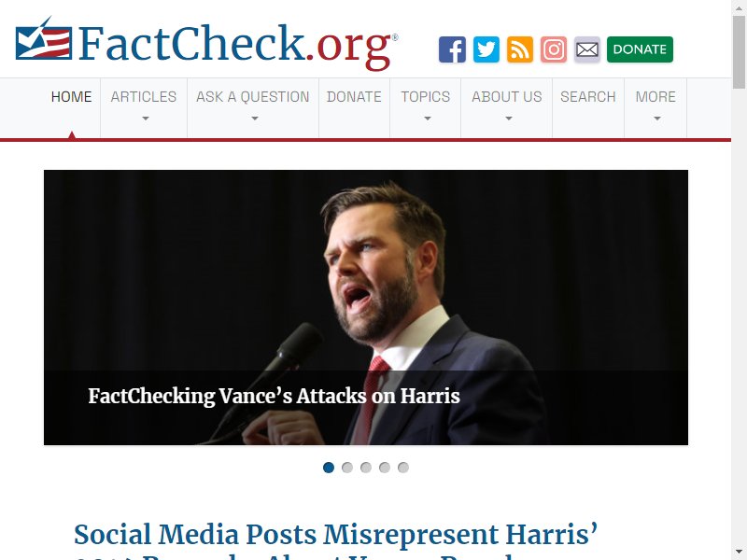The image size is (747, 560).
Task: Open the SEARCH menu item
Action: coord(588,97)
